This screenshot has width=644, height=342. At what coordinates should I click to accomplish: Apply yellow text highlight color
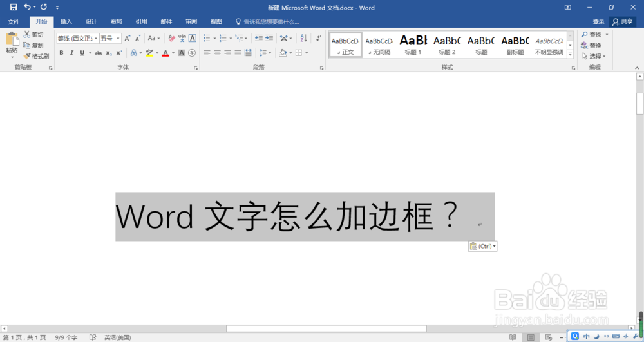click(149, 53)
